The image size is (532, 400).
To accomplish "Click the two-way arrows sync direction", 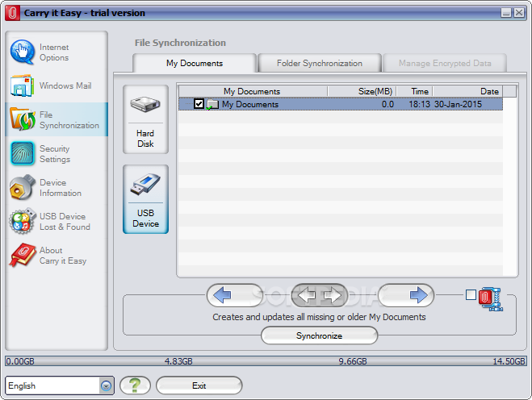I will (320, 295).
